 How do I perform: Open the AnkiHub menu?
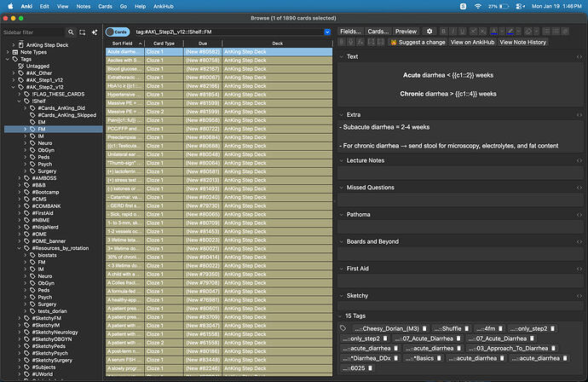pos(163,6)
